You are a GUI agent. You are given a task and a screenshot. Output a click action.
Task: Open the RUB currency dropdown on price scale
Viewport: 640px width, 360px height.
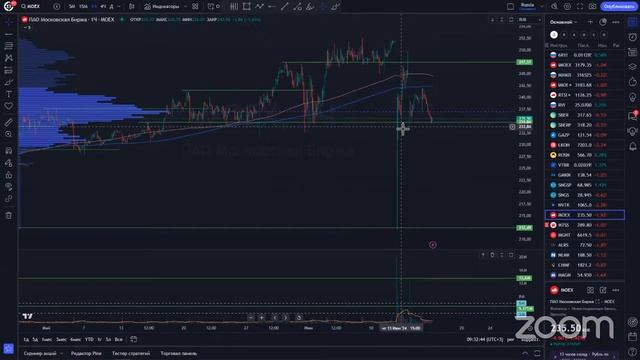tap(529, 20)
